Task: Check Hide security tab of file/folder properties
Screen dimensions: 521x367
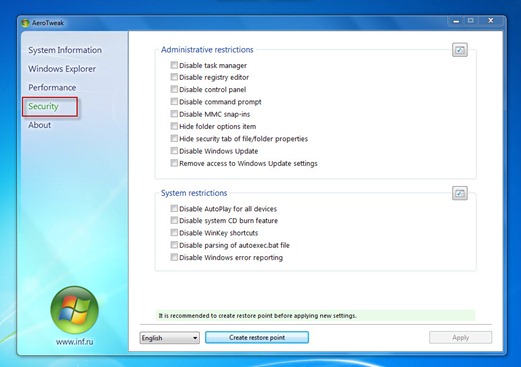Action: click(x=174, y=138)
